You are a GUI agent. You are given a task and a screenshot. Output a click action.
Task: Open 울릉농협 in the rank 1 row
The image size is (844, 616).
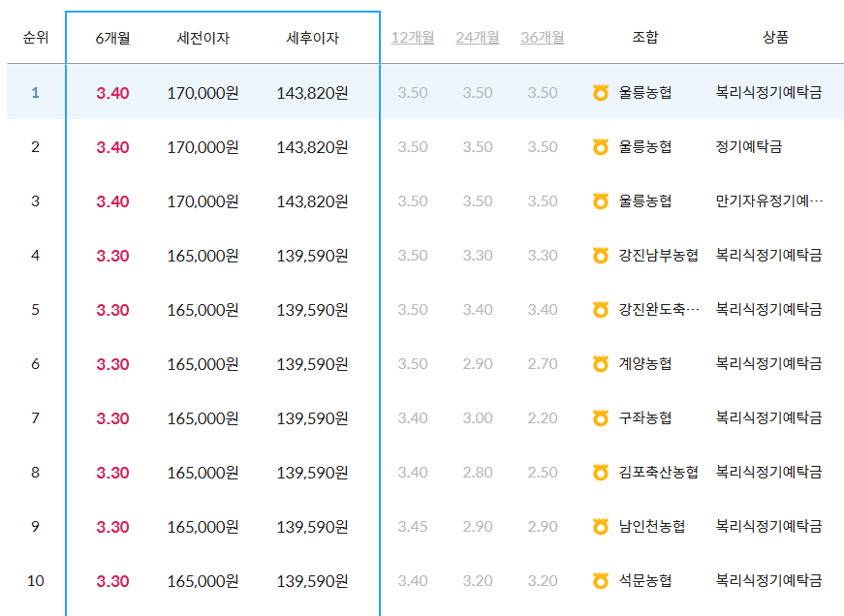tap(644, 93)
